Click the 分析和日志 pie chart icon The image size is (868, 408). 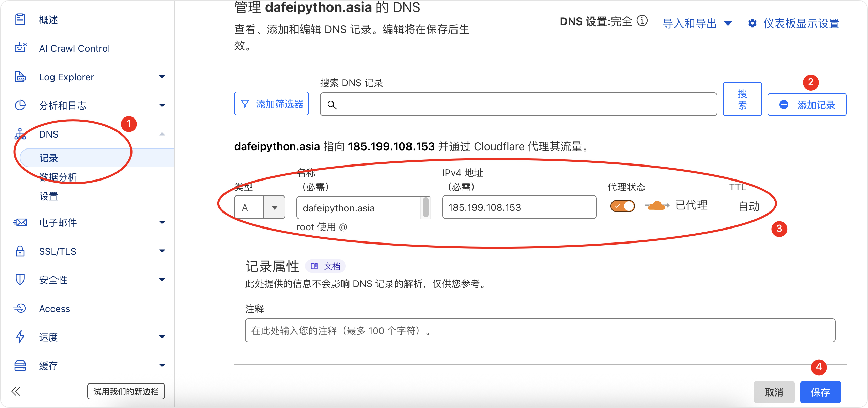(20, 105)
